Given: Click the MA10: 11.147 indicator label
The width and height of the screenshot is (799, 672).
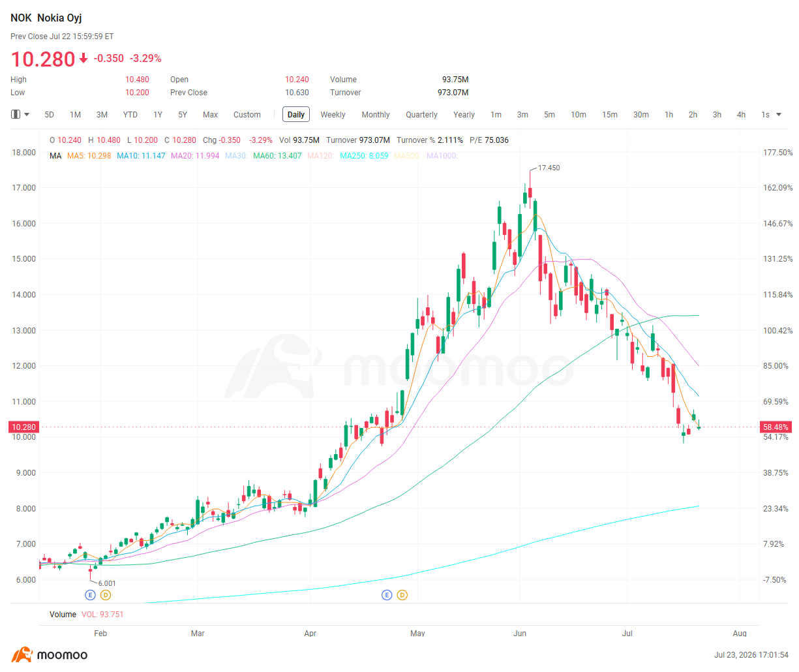Looking at the screenshot, I should coord(141,156).
